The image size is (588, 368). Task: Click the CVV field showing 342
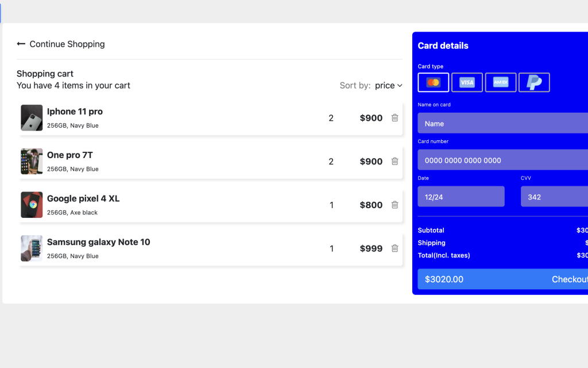click(554, 196)
